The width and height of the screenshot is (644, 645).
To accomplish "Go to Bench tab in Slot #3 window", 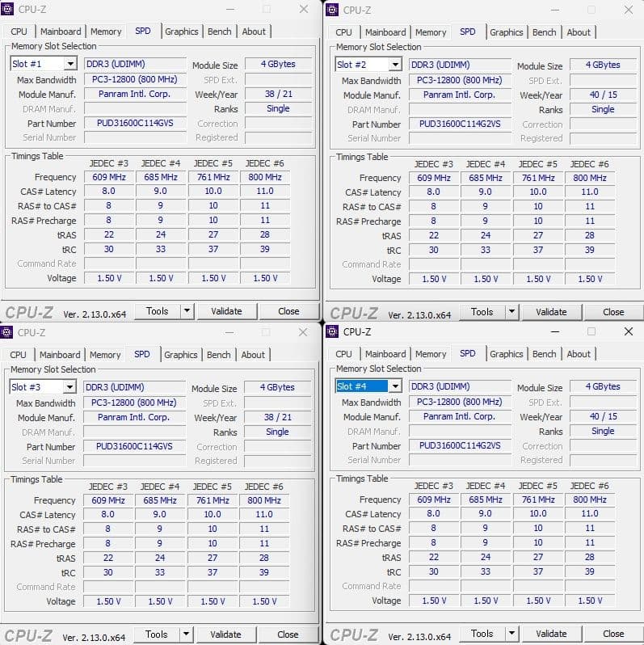I will click(219, 355).
